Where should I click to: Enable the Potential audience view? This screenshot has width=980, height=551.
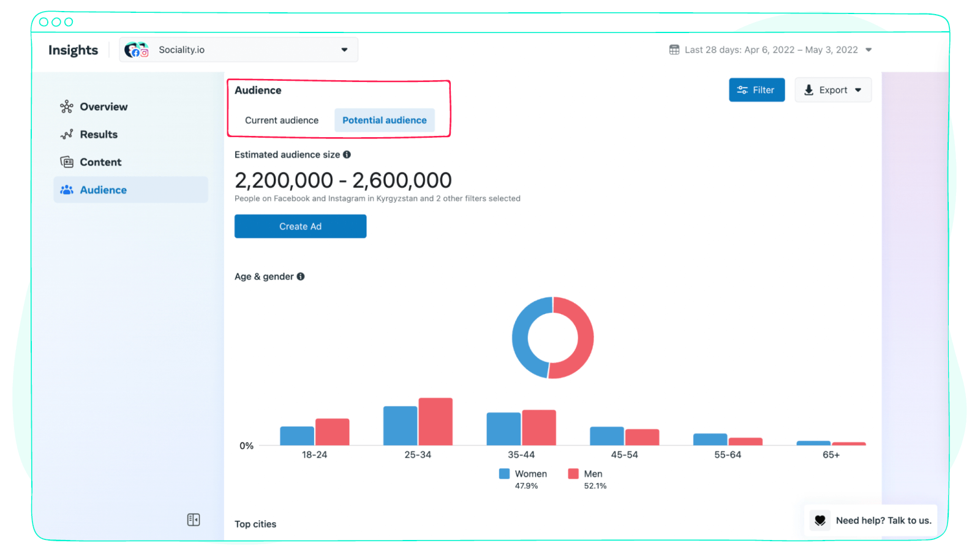tap(384, 120)
